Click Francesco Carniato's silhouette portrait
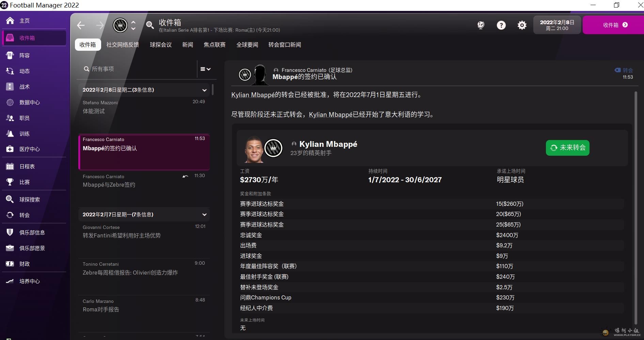 [261, 75]
